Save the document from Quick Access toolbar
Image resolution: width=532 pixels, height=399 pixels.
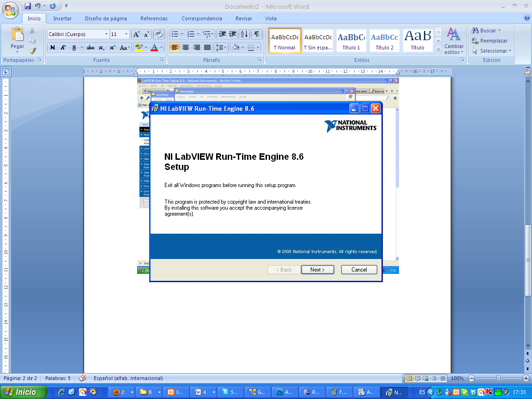(28, 6)
